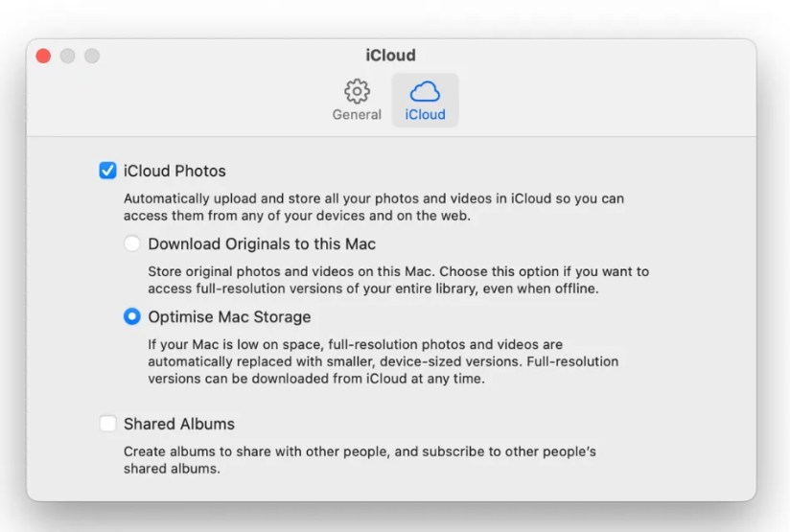Click the grey minimise window button

tap(67, 56)
